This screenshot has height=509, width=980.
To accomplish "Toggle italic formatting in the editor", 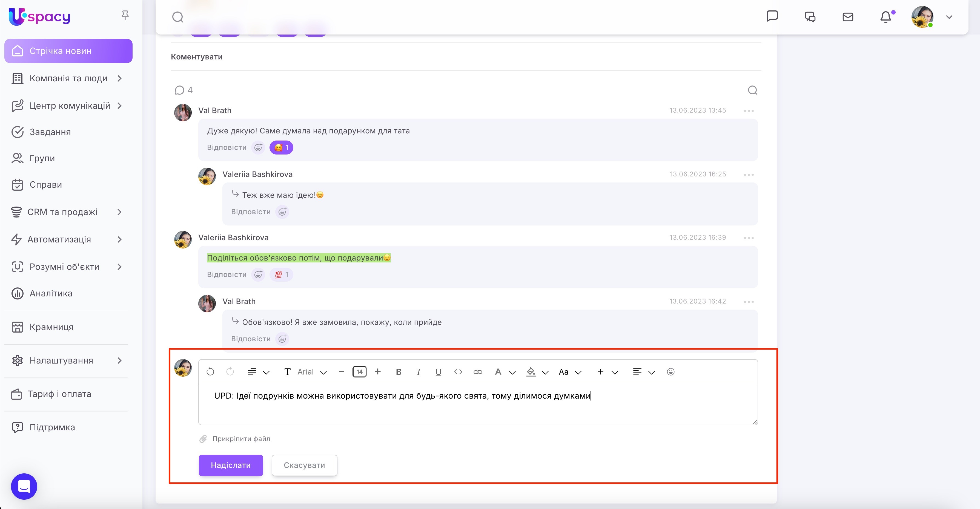I will tap(419, 372).
